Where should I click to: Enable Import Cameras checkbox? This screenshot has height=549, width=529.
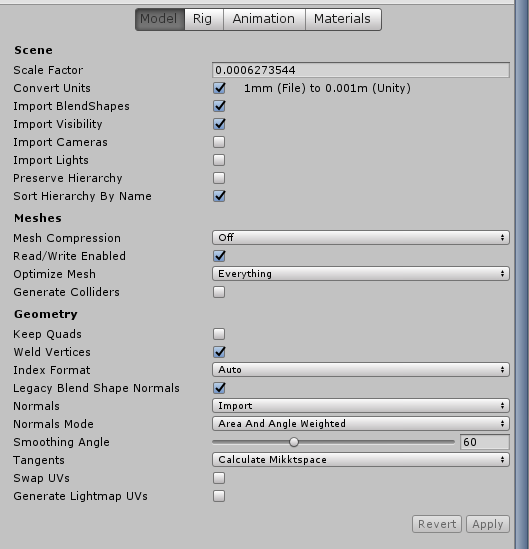pyautogui.click(x=219, y=142)
